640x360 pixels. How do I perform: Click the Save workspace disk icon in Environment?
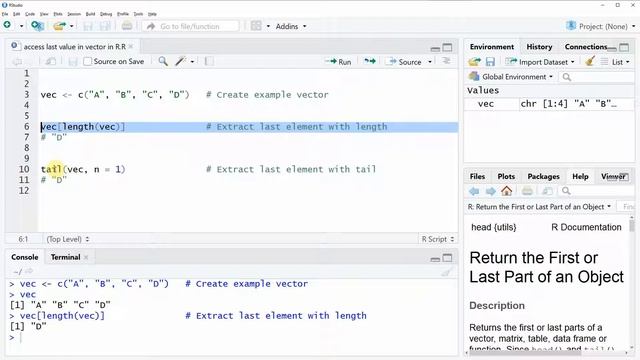pos(490,62)
